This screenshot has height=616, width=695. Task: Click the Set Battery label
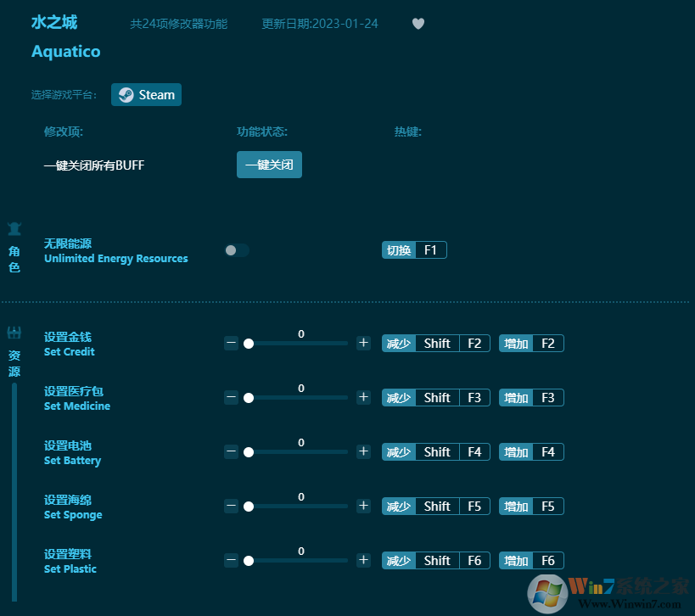tap(72, 461)
